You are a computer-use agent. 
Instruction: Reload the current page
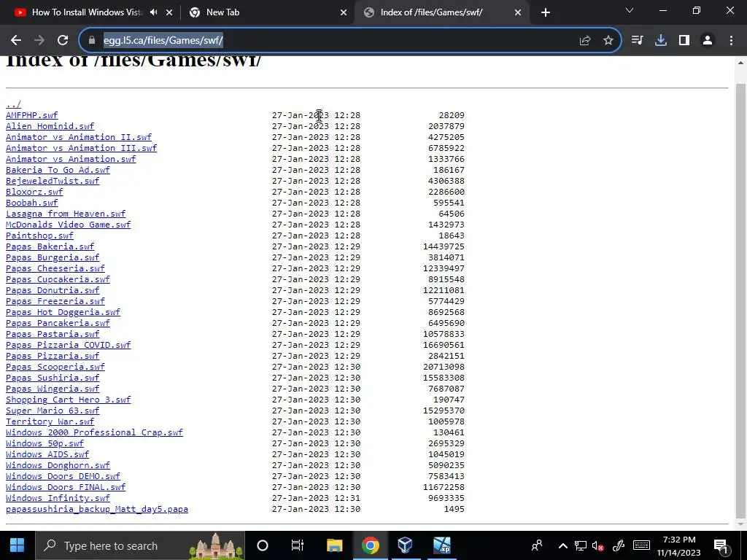[63, 41]
